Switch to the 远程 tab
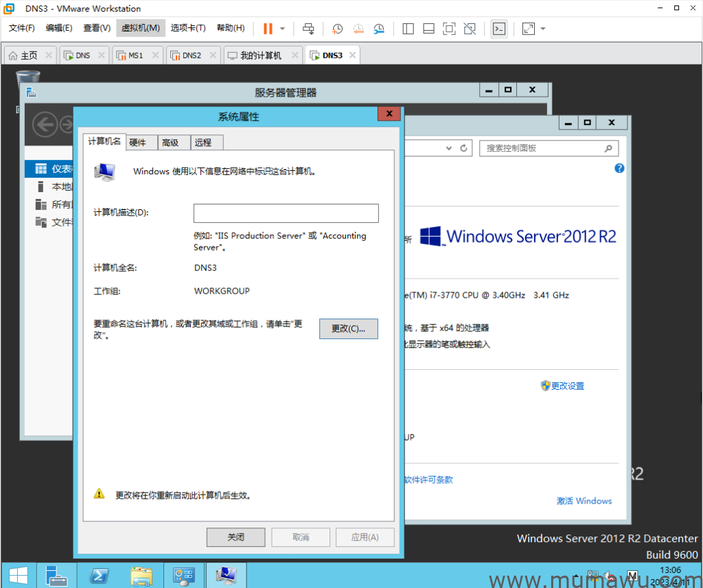 click(203, 142)
